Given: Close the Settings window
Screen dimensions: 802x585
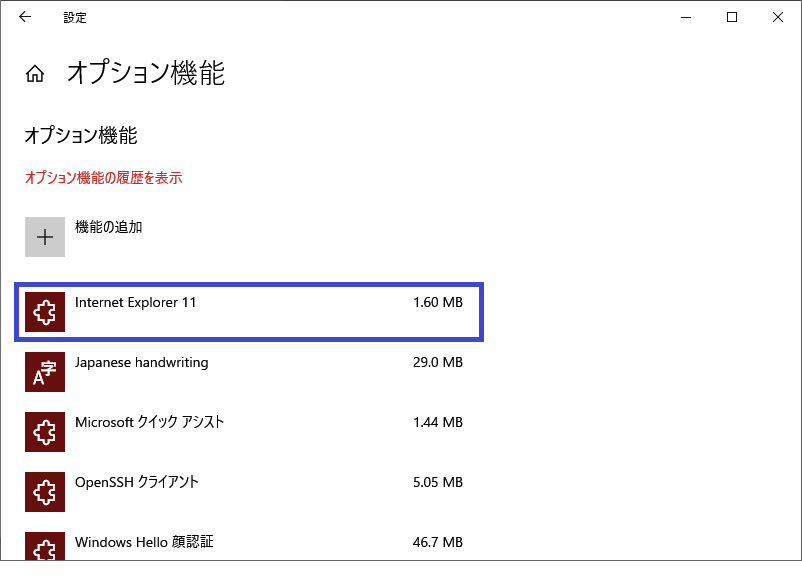Looking at the screenshot, I should point(778,17).
